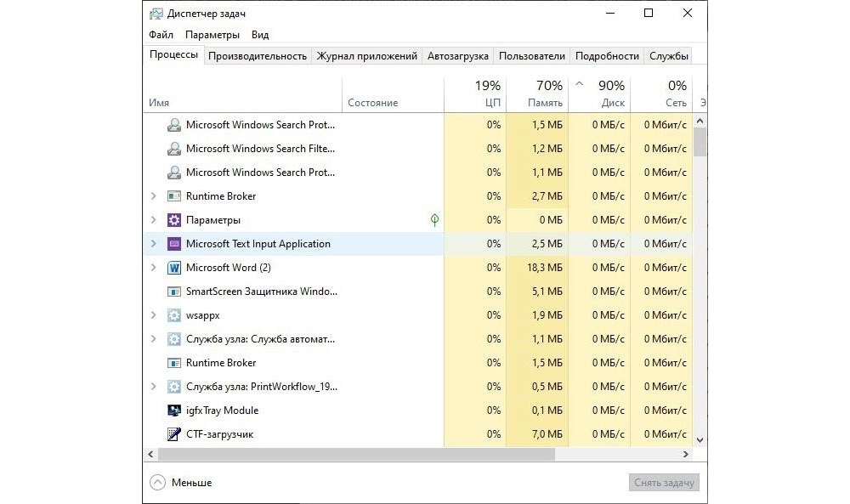Click the CTF-загрузчик pencil icon
The width and height of the screenshot is (850, 504).
click(174, 434)
